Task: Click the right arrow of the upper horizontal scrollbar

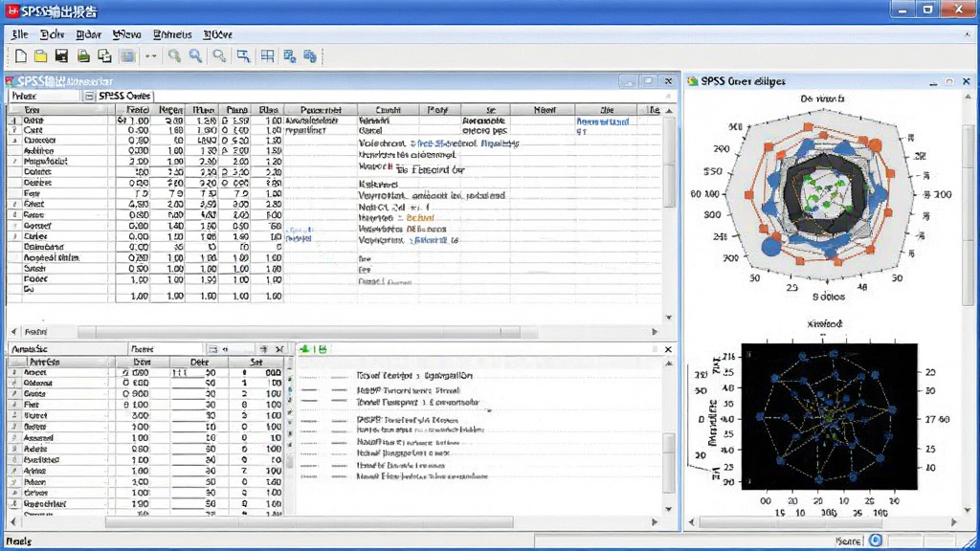Action: (655, 332)
